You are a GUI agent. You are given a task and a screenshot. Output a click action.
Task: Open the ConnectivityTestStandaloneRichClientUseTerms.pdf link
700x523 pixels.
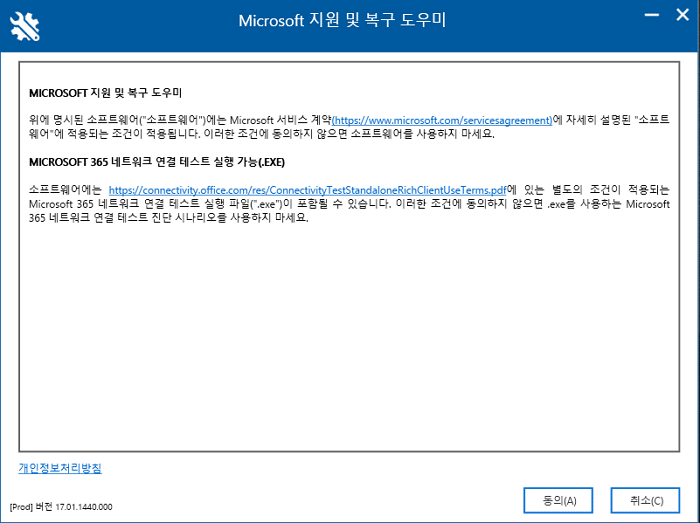click(308, 190)
